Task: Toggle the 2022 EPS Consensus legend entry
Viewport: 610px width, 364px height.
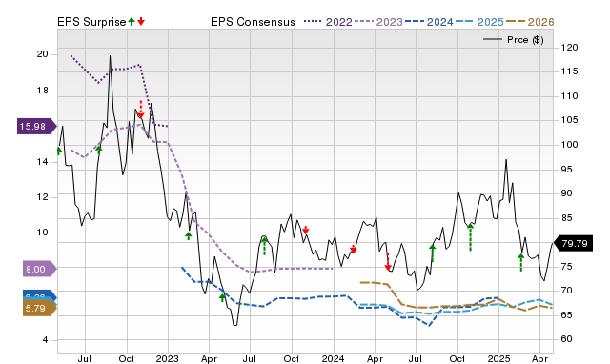Action: (328, 22)
